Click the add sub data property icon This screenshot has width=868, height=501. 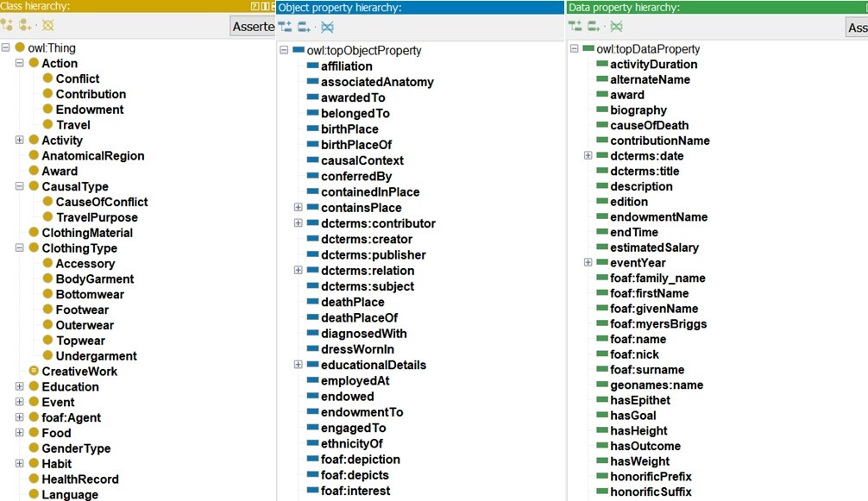click(x=576, y=28)
